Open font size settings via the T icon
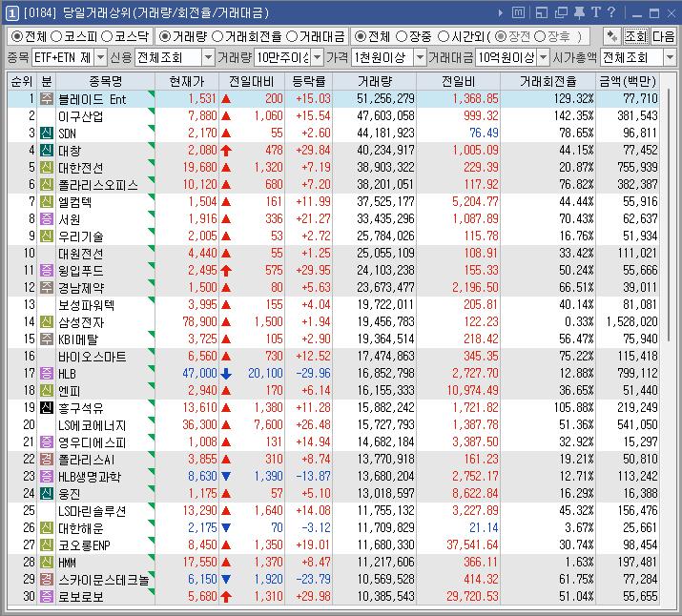 click(x=595, y=12)
